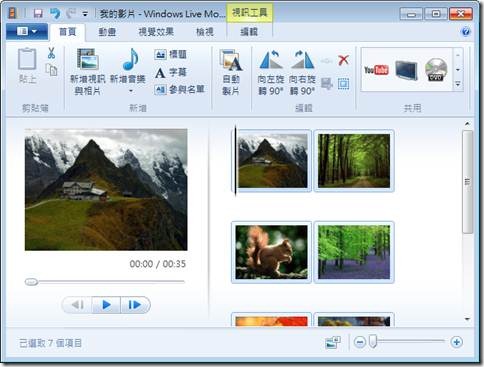Click the Redo arrow in quick access
This screenshot has width=484, height=367.
(71, 13)
